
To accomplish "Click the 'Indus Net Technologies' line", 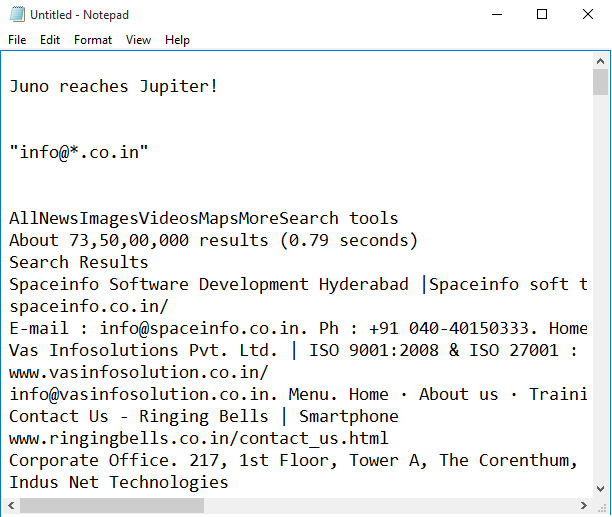I will coord(119,482).
